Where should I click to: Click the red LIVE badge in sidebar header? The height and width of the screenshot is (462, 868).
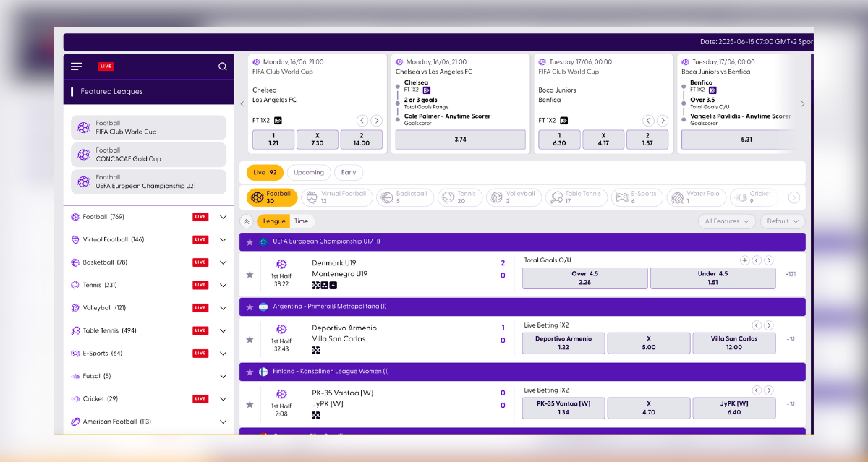(106, 67)
